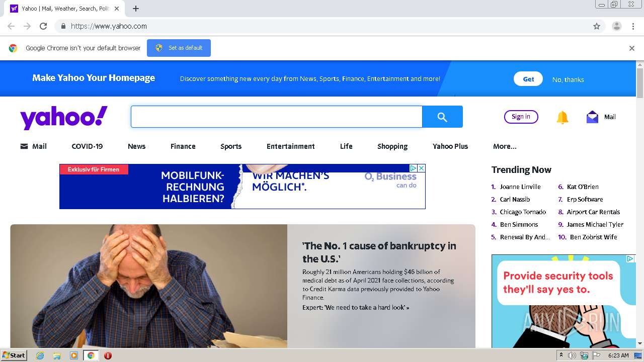This screenshot has width=644, height=362.
Task: Open trending topic Chicago Tornado
Action: (x=523, y=212)
